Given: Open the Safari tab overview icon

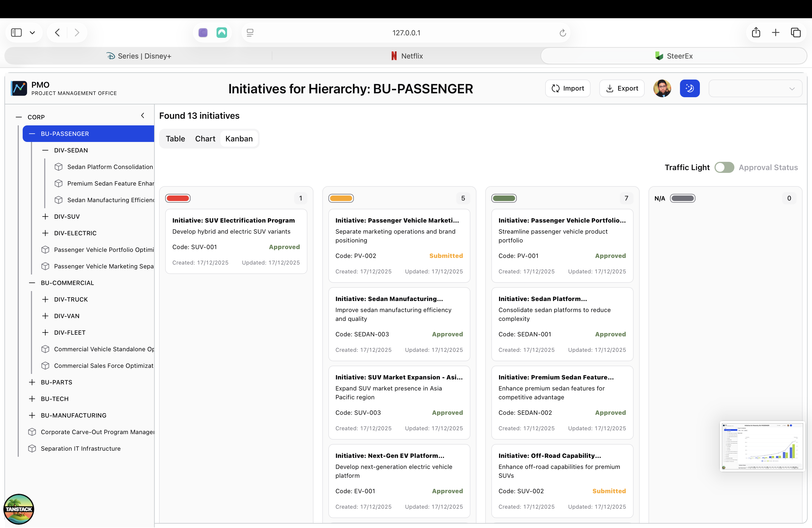Looking at the screenshot, I should [x=796, y=33].
